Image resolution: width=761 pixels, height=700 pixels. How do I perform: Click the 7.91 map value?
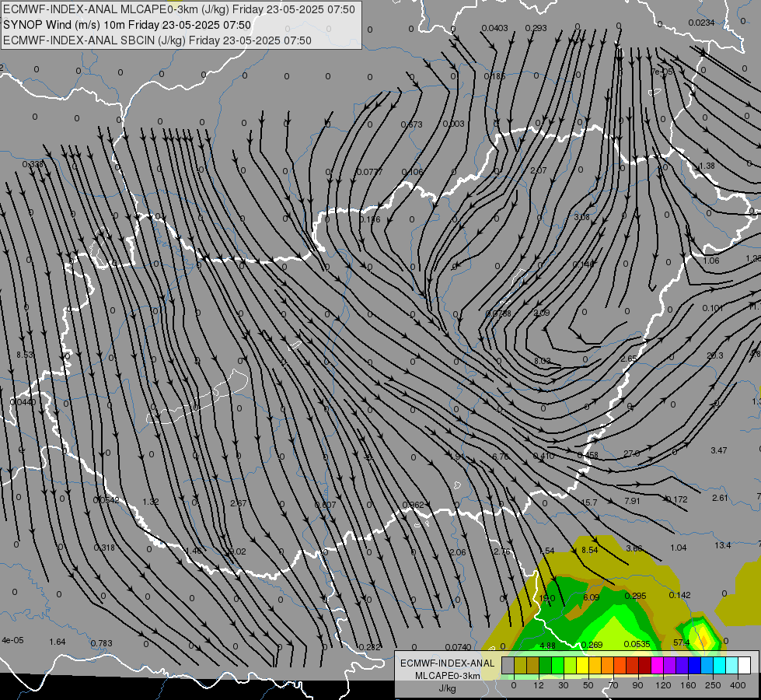[x=632, y=501]
